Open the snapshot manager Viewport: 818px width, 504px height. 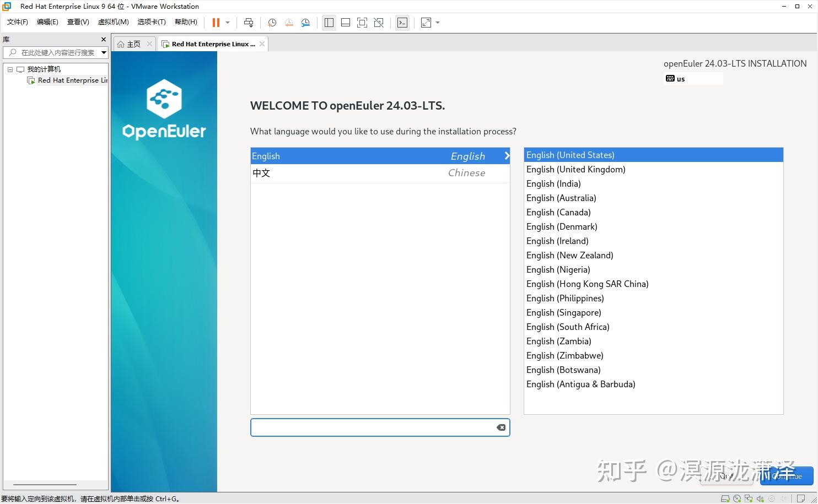point(305,23)
